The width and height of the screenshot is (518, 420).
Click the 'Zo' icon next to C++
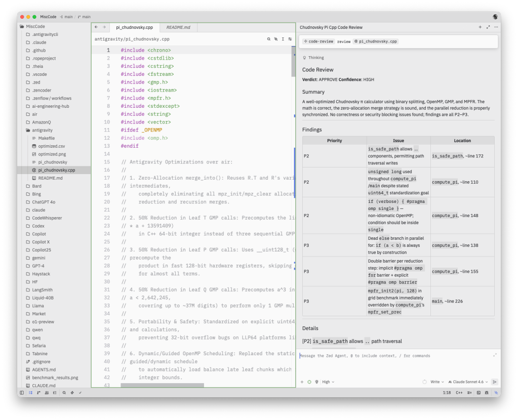tap(469, 393)
